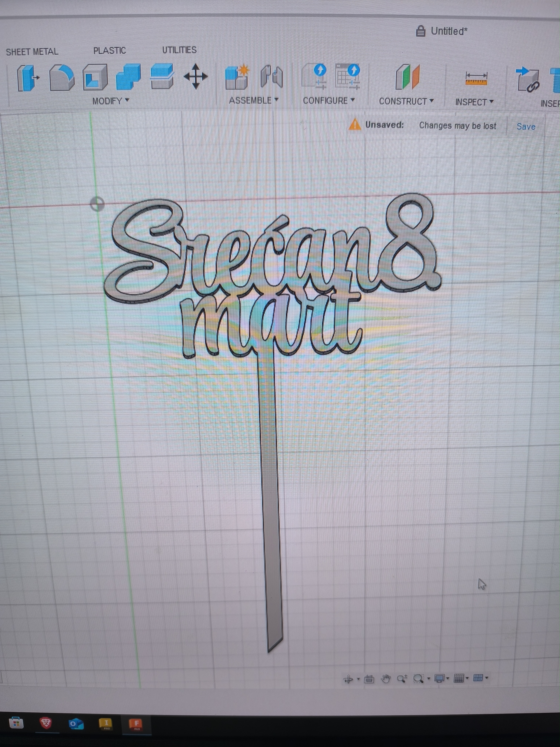Open the MODIFY dropdown menu

111,101
